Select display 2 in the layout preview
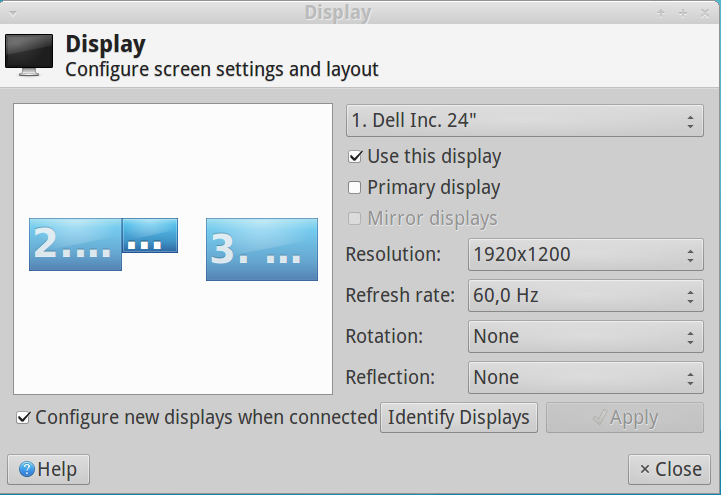The image size is (721, 495). click(x=73, y=244)
